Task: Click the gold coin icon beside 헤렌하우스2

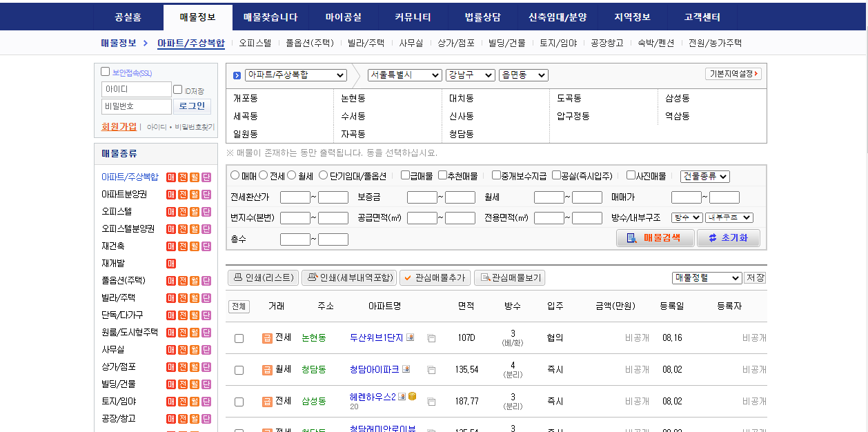Action: coord(412,396)
